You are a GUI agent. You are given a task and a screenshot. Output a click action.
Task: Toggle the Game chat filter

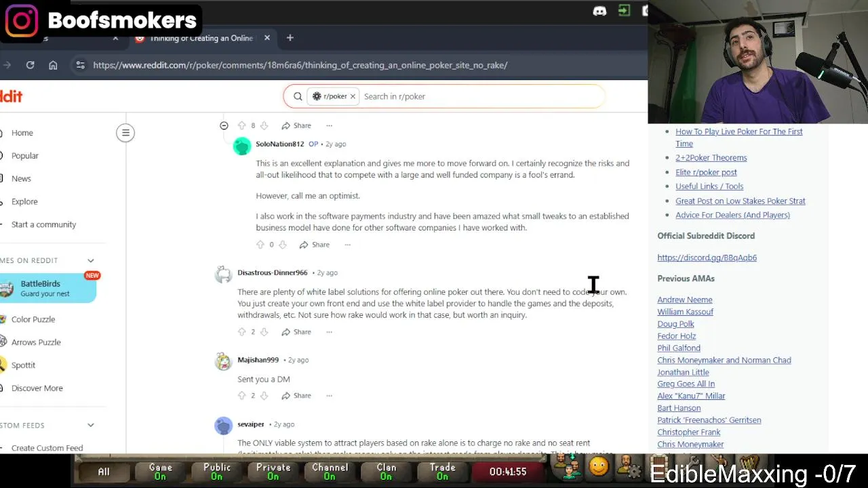[x=160, y=472]
